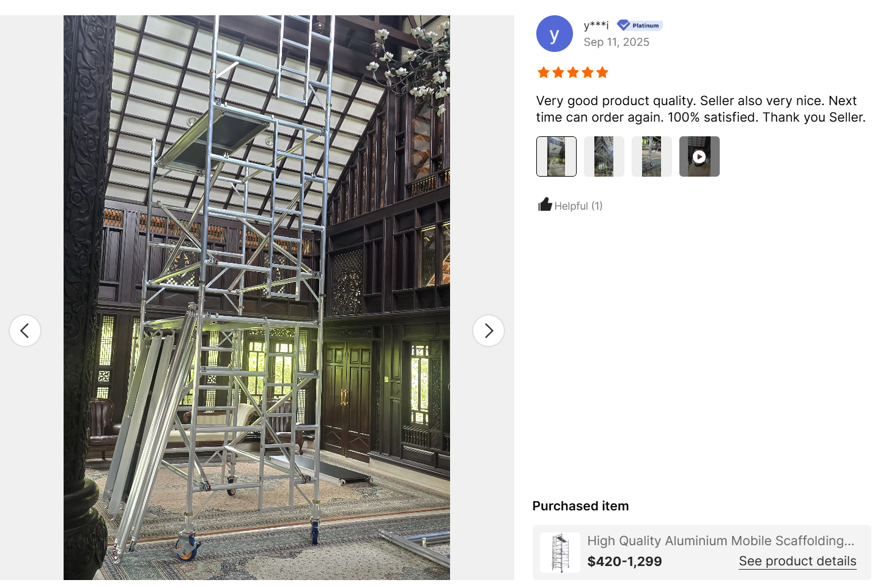Show the second review photo thumbnail
Image resolution: width=883 pixels, height=588 pixels.
coord(604,156)
